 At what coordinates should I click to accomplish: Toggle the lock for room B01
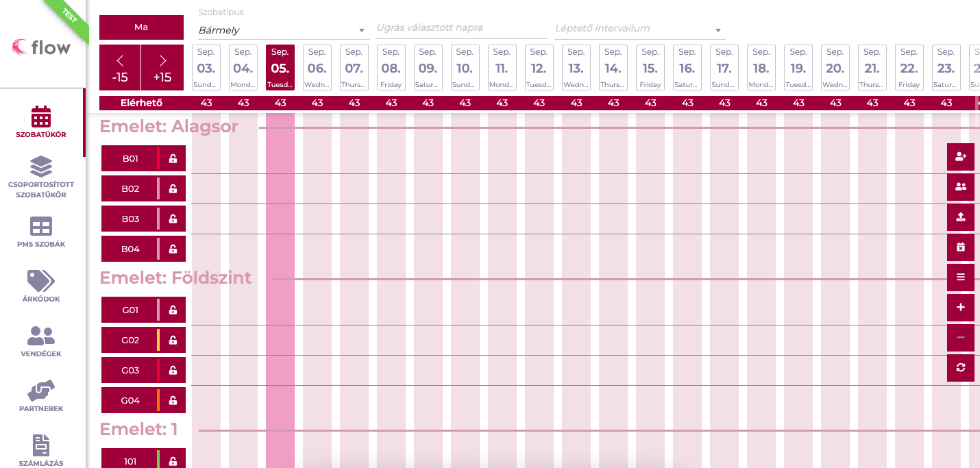[x=173, y=159]
